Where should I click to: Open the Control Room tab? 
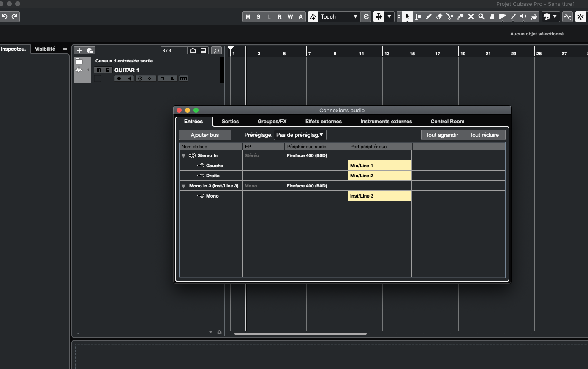(447, 122)
